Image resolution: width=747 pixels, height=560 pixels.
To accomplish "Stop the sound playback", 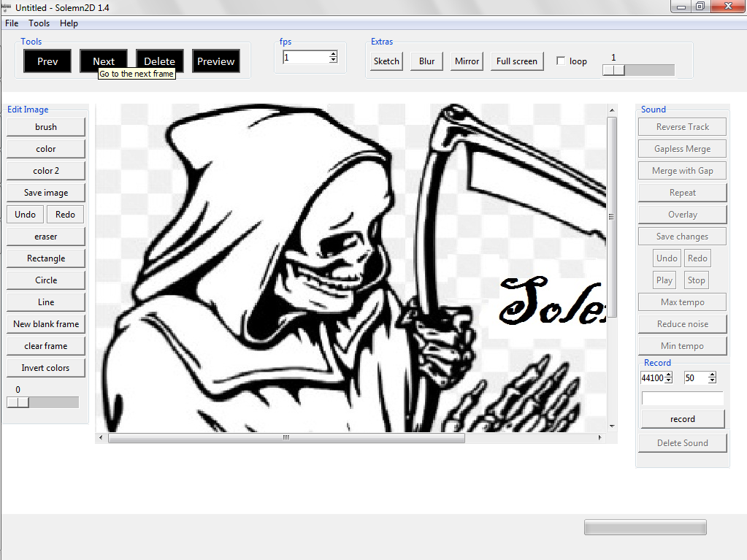I will click(696, 280).
